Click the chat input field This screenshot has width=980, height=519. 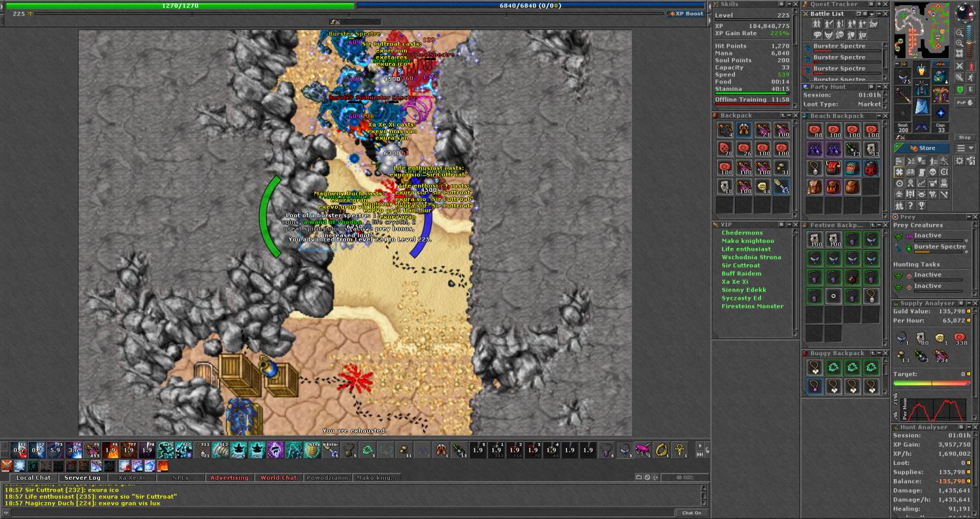[x=343, y=512]
